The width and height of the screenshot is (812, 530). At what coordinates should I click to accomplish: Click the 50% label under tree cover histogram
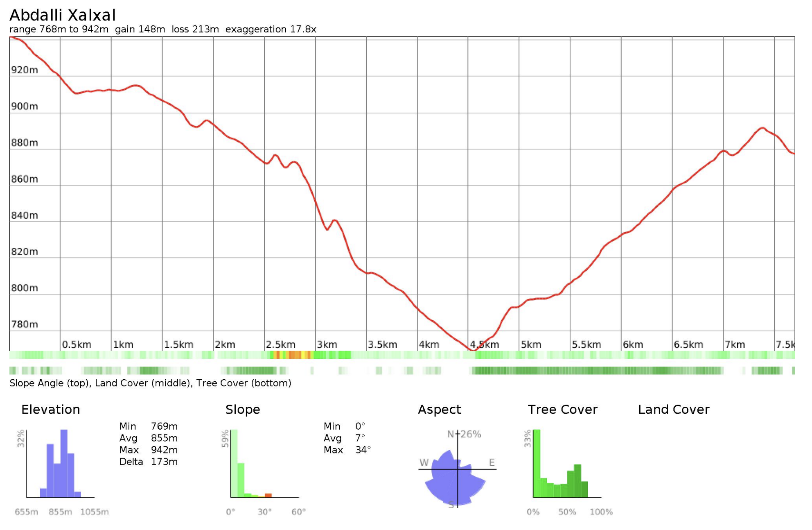pyautogui.click(x=567, y=512)
